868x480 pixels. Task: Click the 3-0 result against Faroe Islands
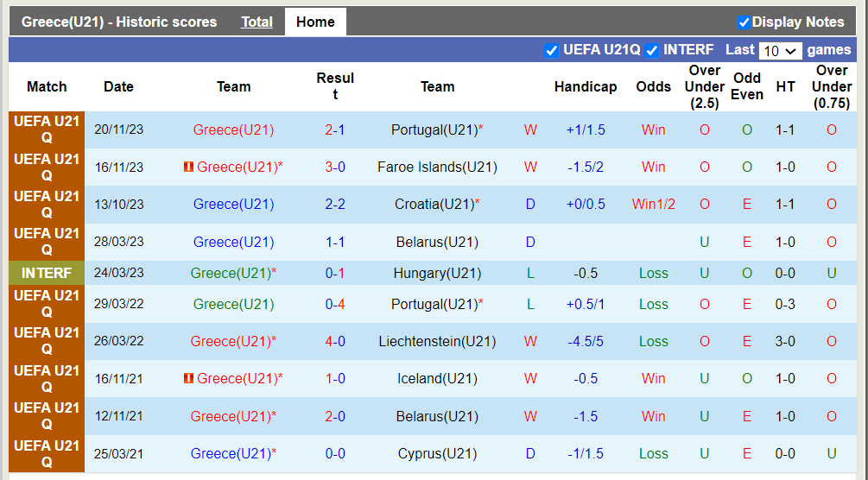(x=335, y=167)
